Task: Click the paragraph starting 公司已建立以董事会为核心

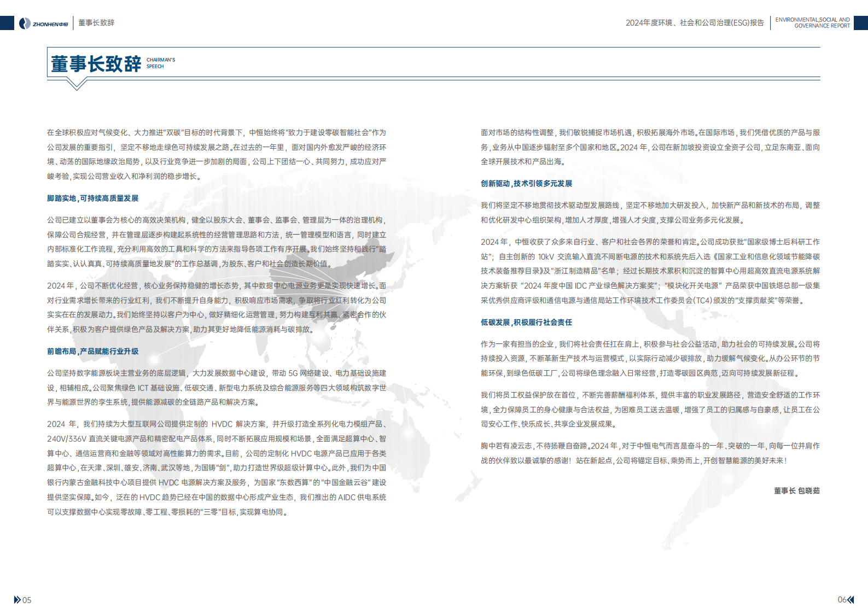Action: click(x=217, y=242)
